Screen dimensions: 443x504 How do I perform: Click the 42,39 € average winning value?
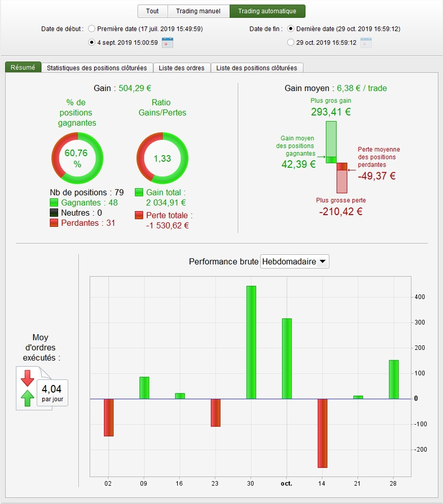pyautogui.click(x=299, y=164)
